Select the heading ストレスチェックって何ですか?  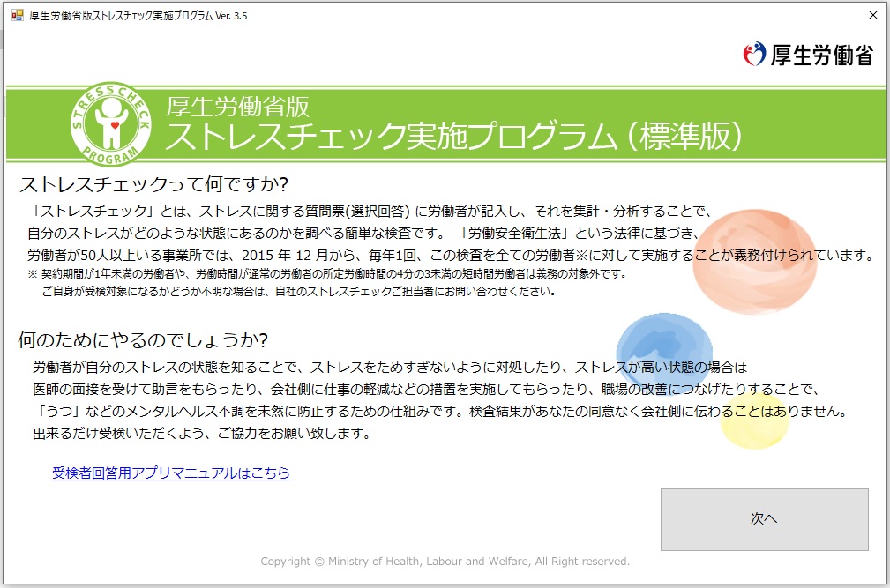click(153, 184)
